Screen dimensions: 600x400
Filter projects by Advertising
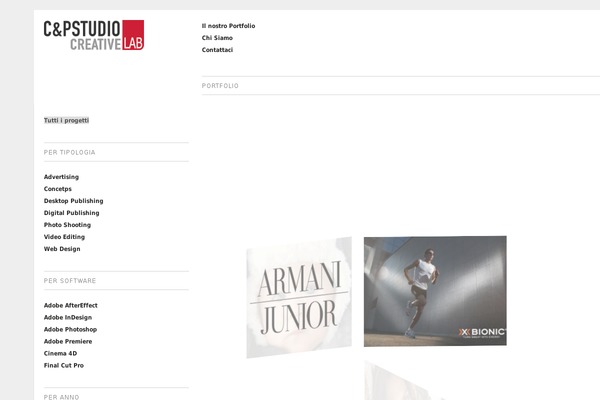61,177
